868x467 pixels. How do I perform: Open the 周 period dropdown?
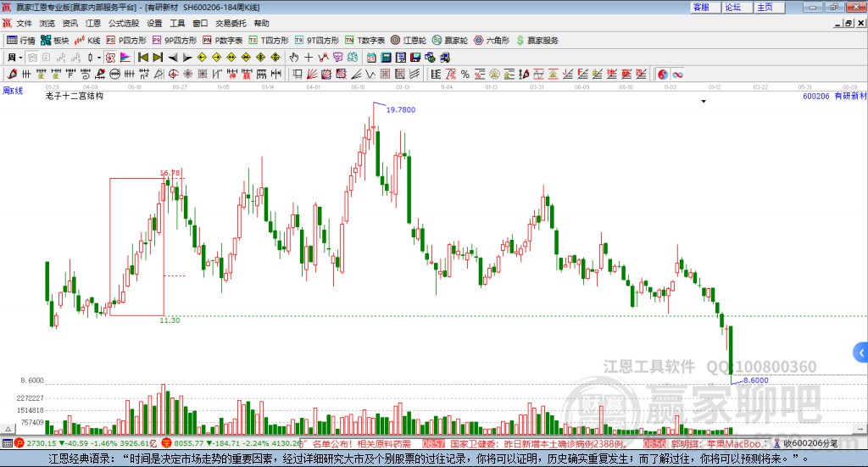[14, 58]
